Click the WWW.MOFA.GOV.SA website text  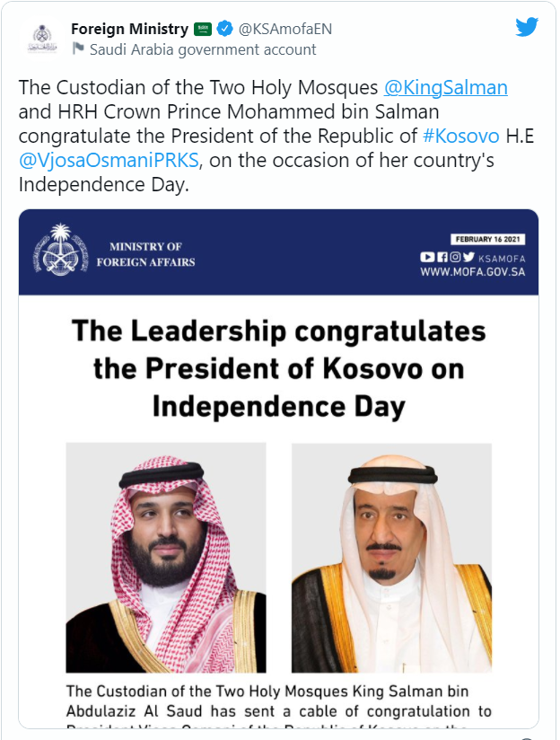click(473, 272)
